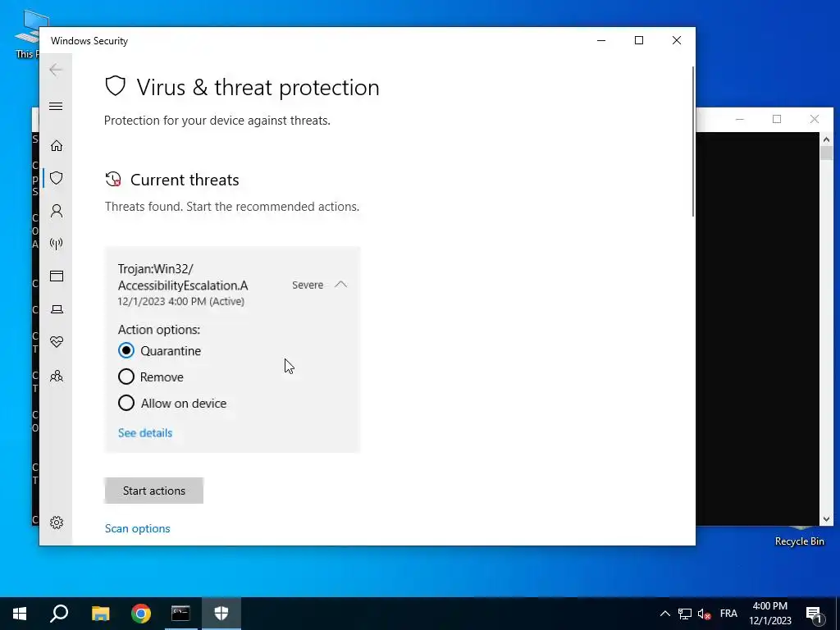The image size is (840, 630).
Task: Close the background console window
Action: pyautogui.click(x=815, y=119)
